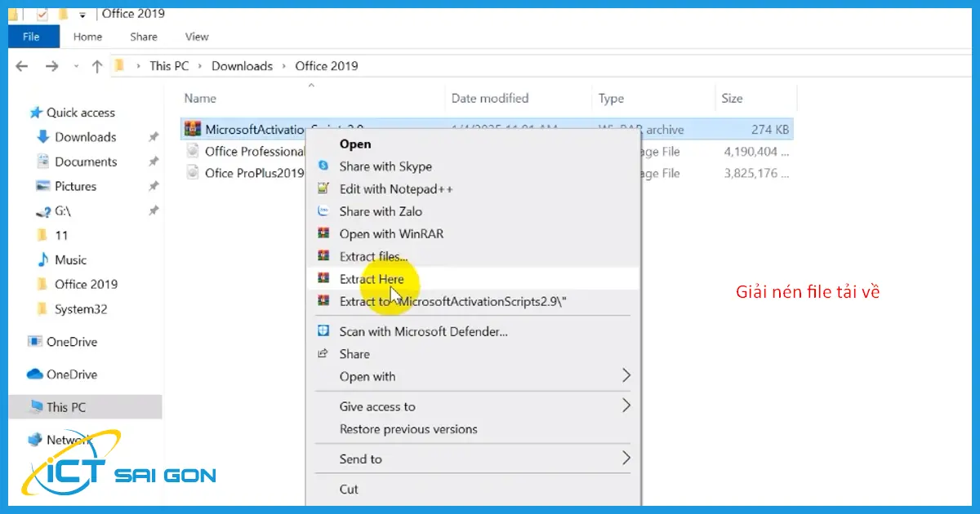The image size is (980, 514).
Task: Select Quick access in navigation pane
Action: [80, 113]
